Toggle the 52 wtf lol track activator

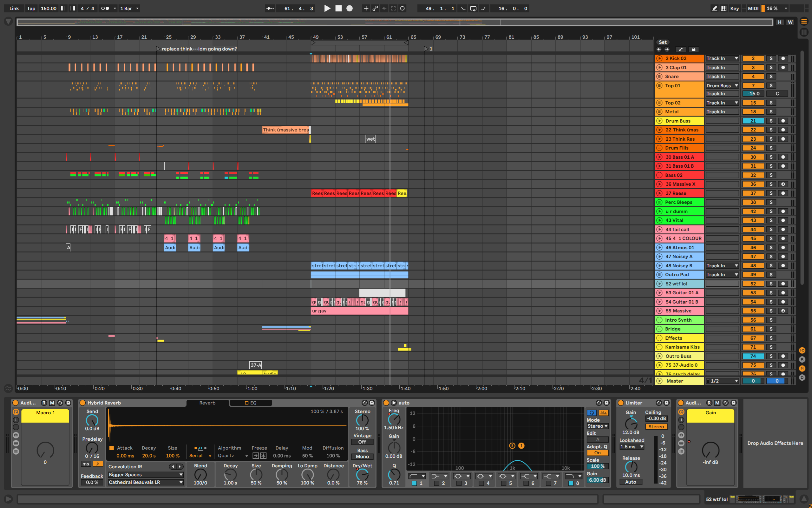tap(753, 284)
